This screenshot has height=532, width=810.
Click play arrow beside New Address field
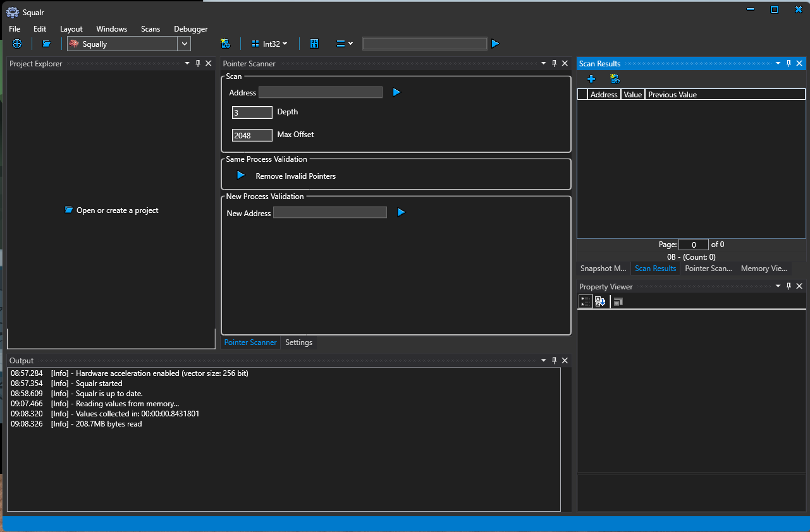click(x=401, y=212)
